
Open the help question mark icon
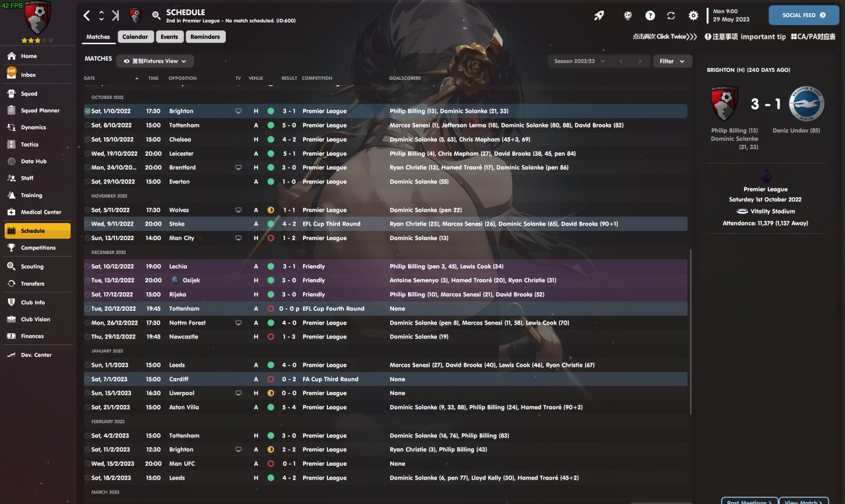(x=650, y=15)
